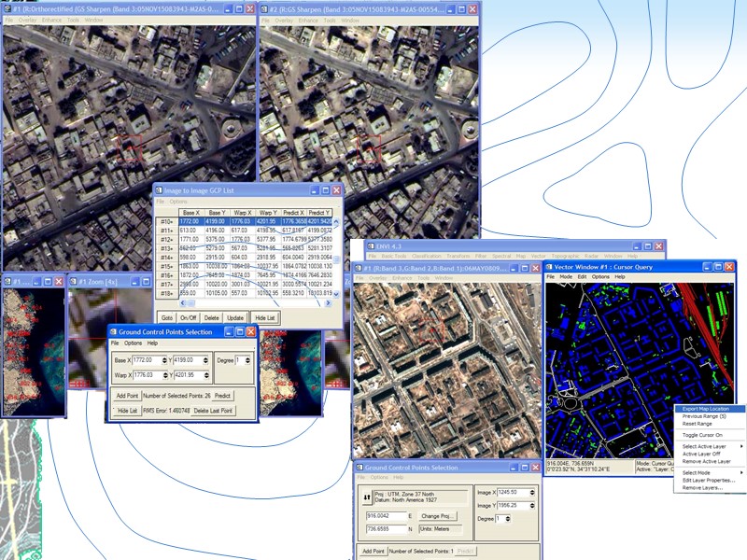Click the Vector Window #1 title bar icon
Screen dimensions: 747x560
549,267
